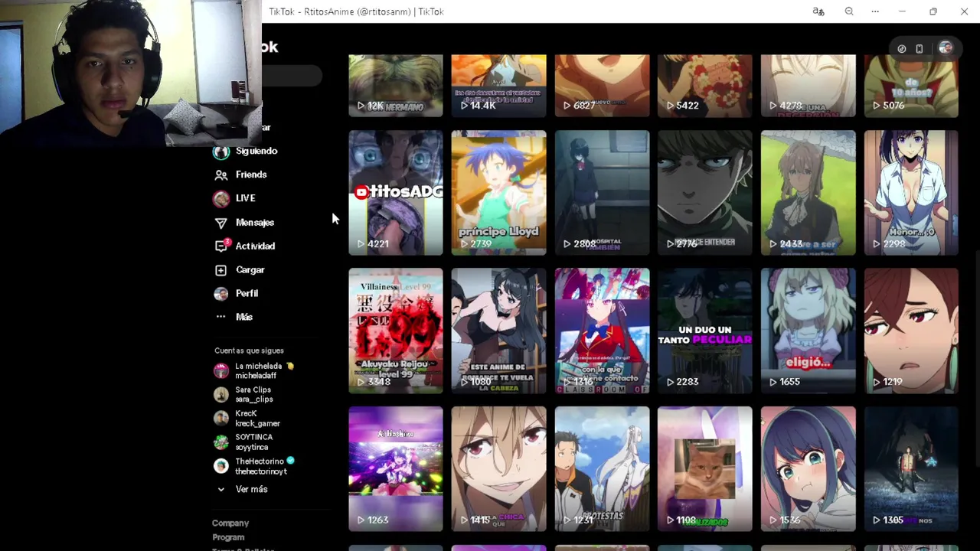Viewport: 980px width, 551px height.
Task: Open the video with 1415 views
Action: click(x=498, y=469)
